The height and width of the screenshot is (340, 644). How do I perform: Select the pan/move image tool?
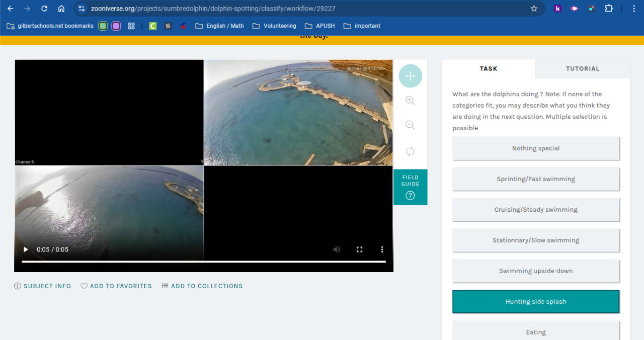pyautogui.click(x=410, y=76)
